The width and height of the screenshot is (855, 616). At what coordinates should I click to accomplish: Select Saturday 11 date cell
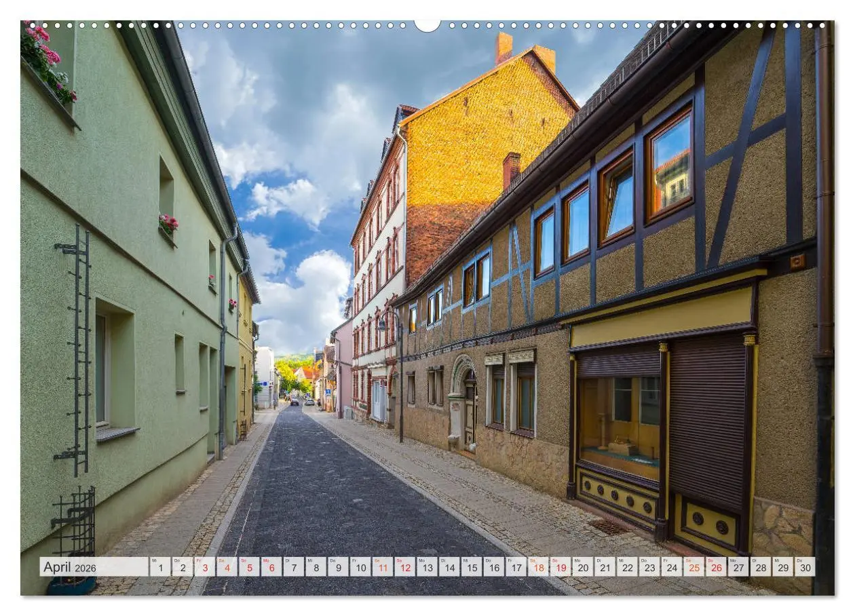383,567
